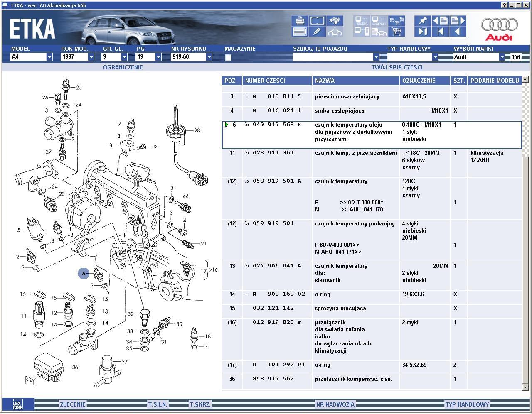Click highlighted callout 6 in the diagram
The width and height of the screenshot is (532, 414).
click(x=84, y=274)
